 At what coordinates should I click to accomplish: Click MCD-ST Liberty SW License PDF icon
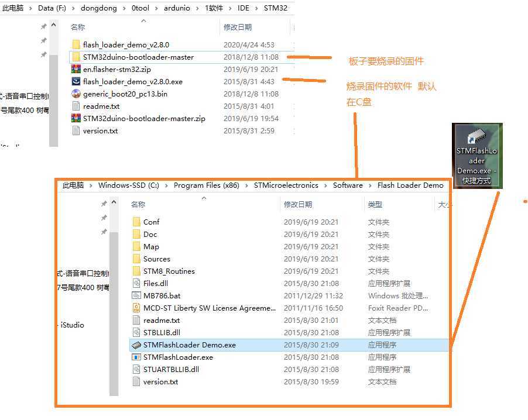coord(136,308)
